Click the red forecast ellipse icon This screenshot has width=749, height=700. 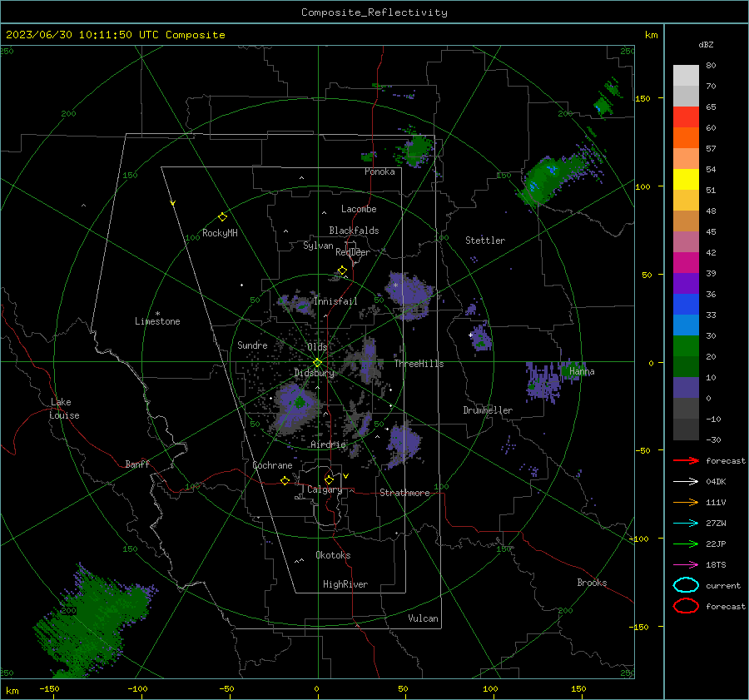[686, 606]
